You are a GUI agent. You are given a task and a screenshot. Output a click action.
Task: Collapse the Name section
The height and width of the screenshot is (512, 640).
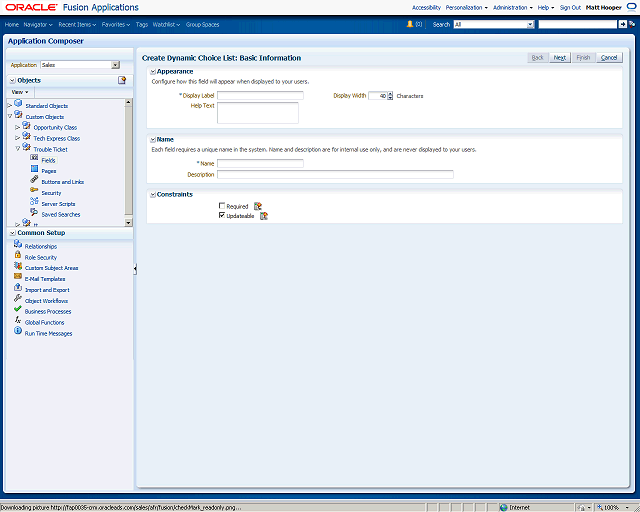[153, 140]
